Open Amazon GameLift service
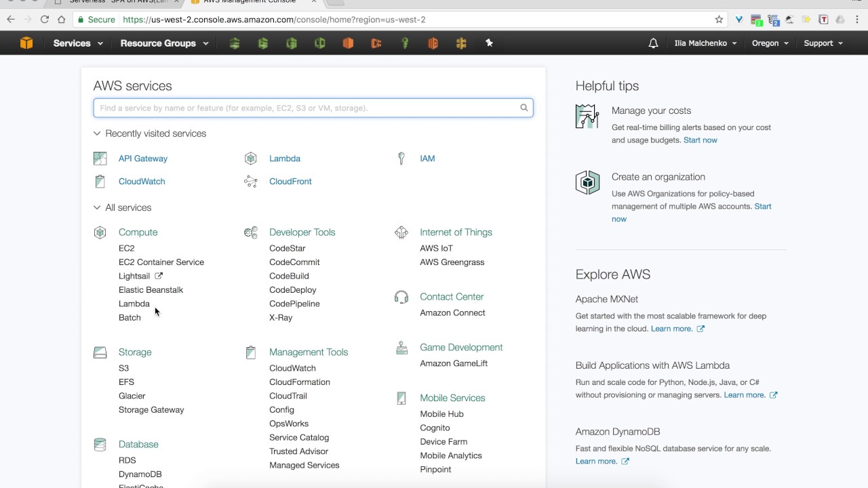This screenshot has width=868, height=488. [454, 364]
